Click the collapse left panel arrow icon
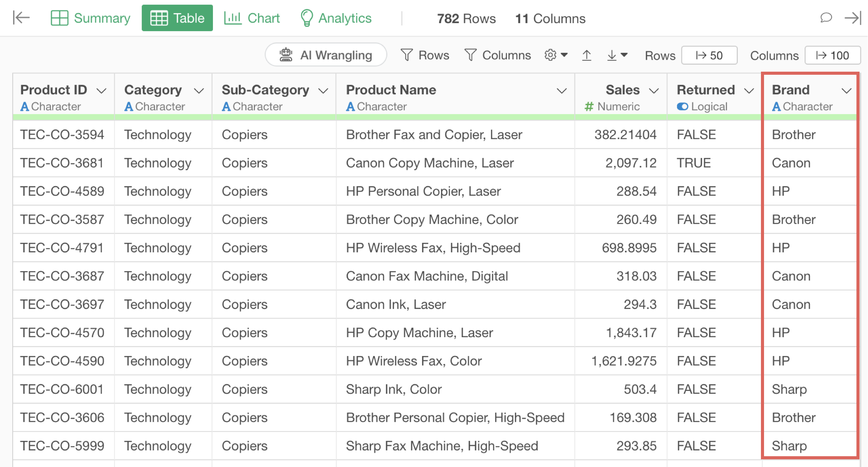 tap(21, 18)
